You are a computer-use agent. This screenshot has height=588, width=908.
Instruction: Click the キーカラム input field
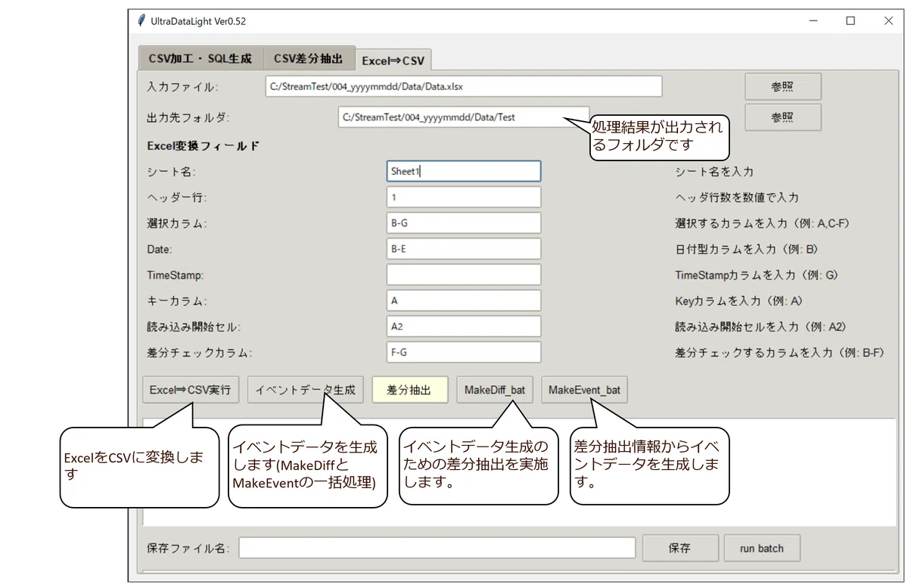[464, 300]
